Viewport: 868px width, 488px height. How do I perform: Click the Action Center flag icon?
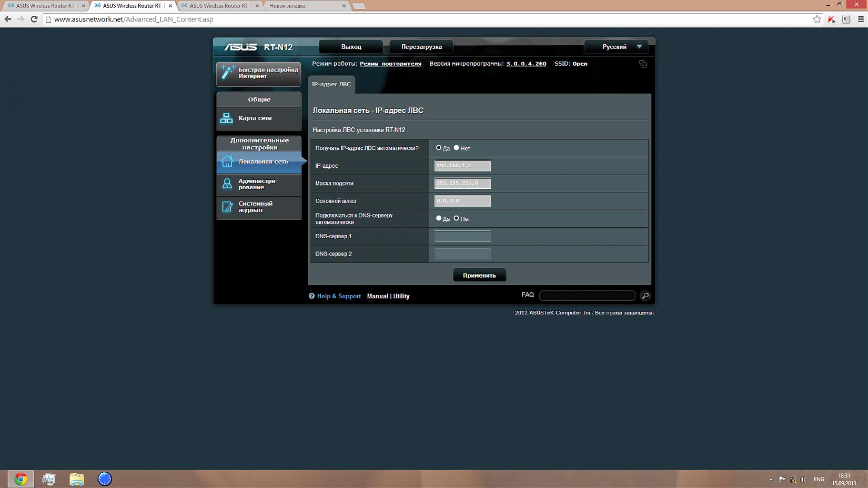782,480
